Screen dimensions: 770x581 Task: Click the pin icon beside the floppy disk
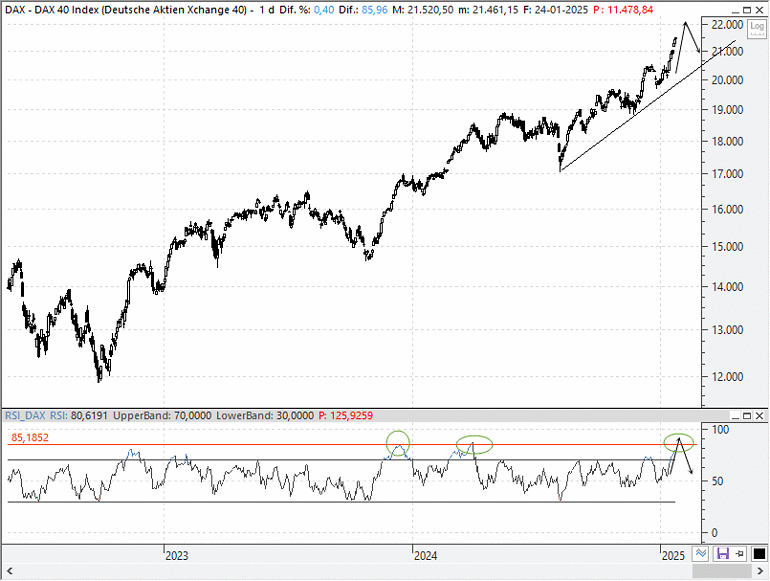tap(740, 554)
